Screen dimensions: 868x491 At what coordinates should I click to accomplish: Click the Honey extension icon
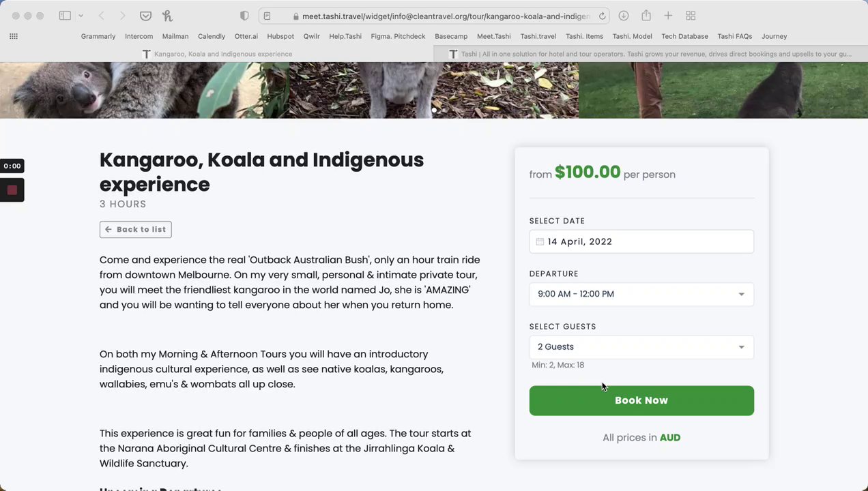pyautogui.click(x=167, y=16)
